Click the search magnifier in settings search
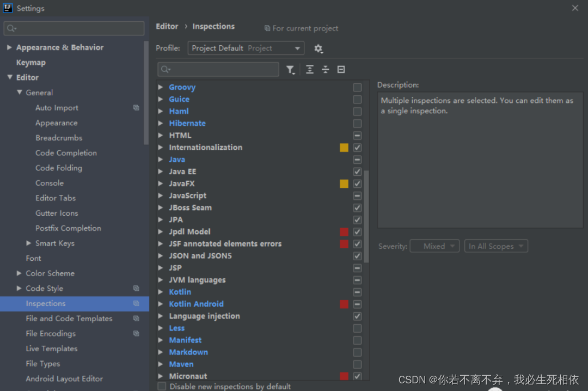Viewport: 588px width, 391px height. point(11,28)
